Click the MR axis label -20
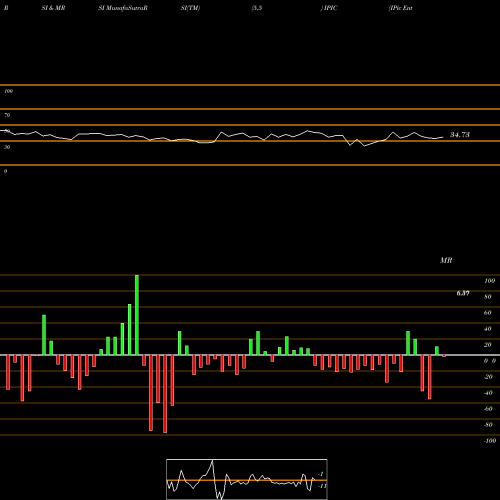This screenshot has width=500, height=500. click(488, 377)
